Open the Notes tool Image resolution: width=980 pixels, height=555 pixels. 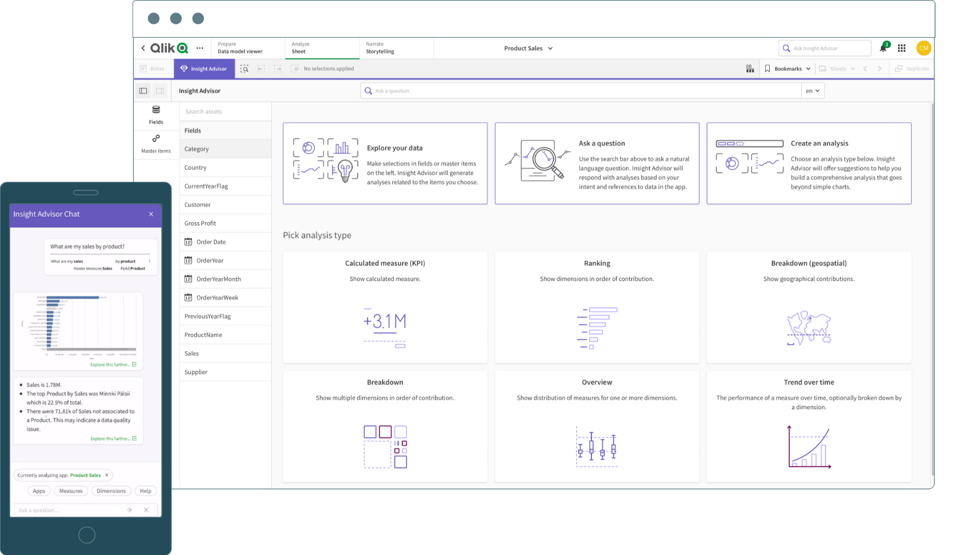(x=152, y=68)
